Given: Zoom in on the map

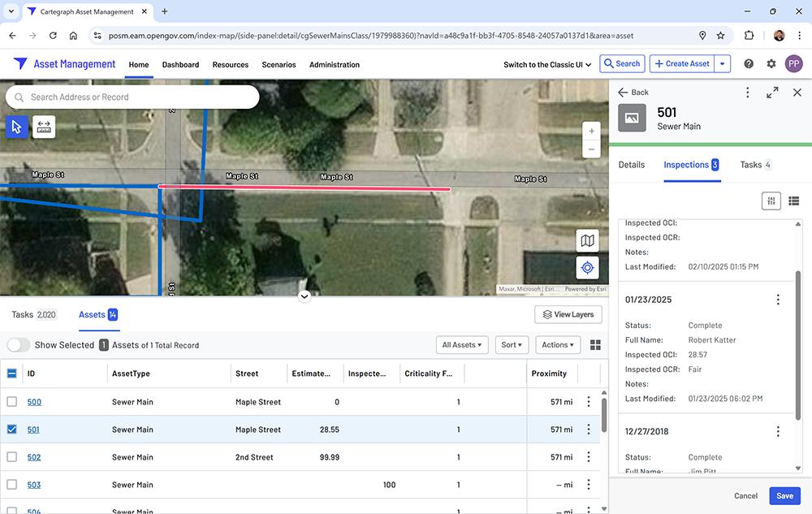Looking at the screenshot, I should click(x=591, y=132).
